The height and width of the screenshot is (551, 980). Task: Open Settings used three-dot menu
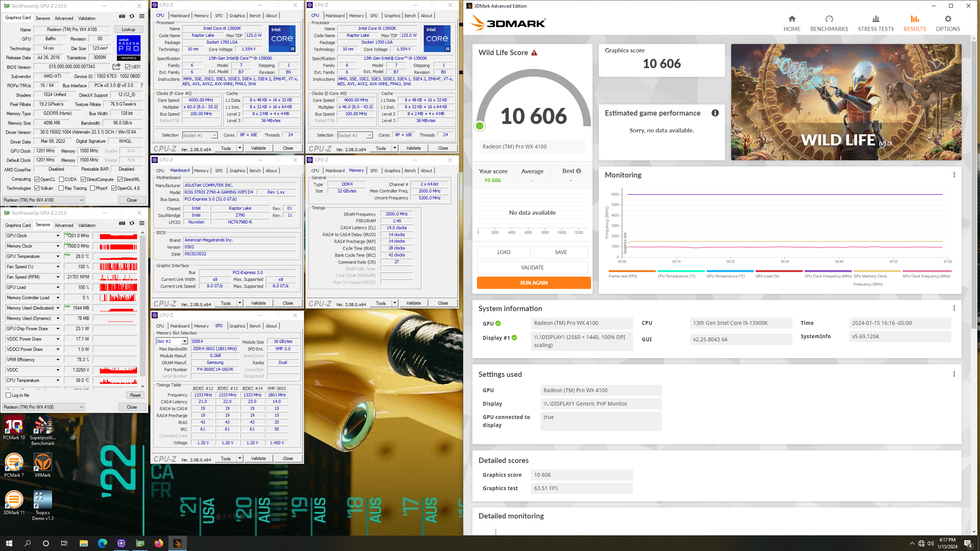click(954, 374)
